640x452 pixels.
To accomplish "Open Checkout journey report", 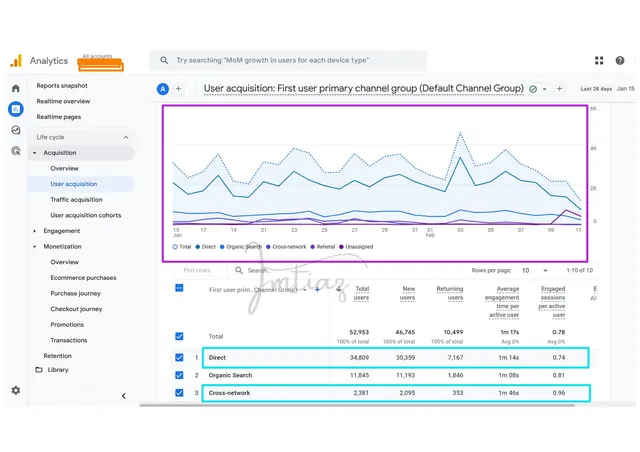I will pyautogui.click(x=76, y=309).
